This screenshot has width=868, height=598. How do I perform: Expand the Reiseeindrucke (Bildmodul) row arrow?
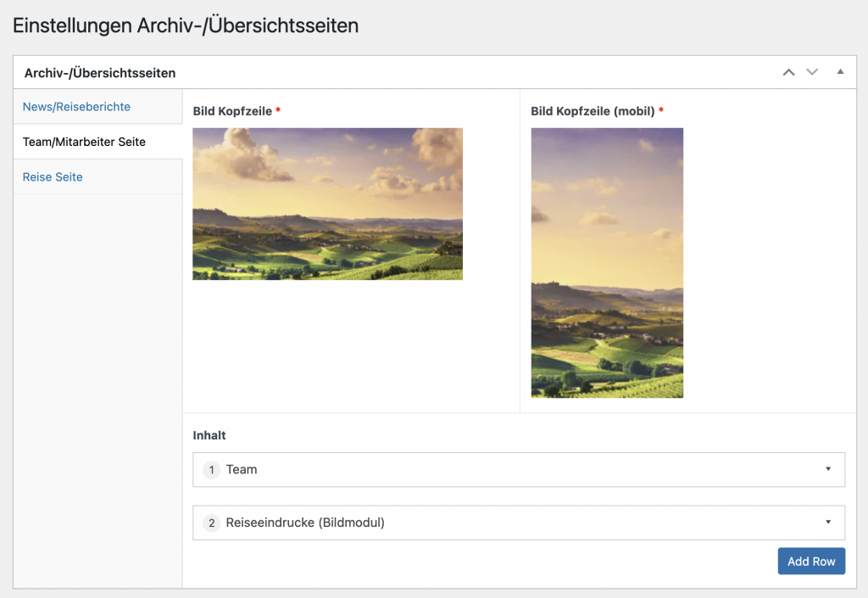[x=827, y=523]
